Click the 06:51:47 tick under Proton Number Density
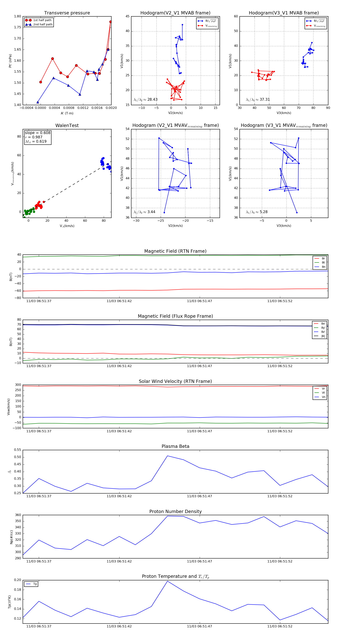This screenshot has width=351, height=644. pyautogui.click(x=199, y=561)
